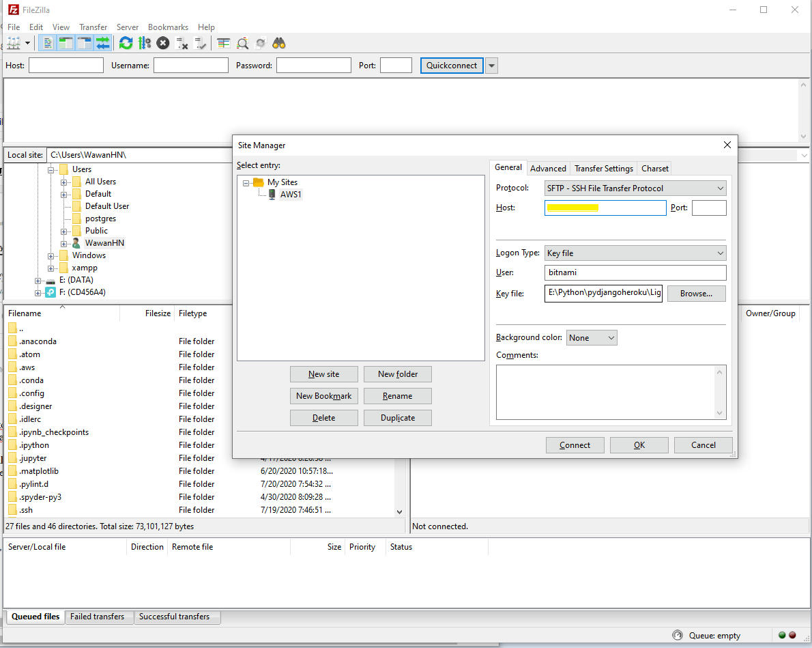Expand the E: (DATA) drive node
The image size is (812, 648).
[38, 281]
